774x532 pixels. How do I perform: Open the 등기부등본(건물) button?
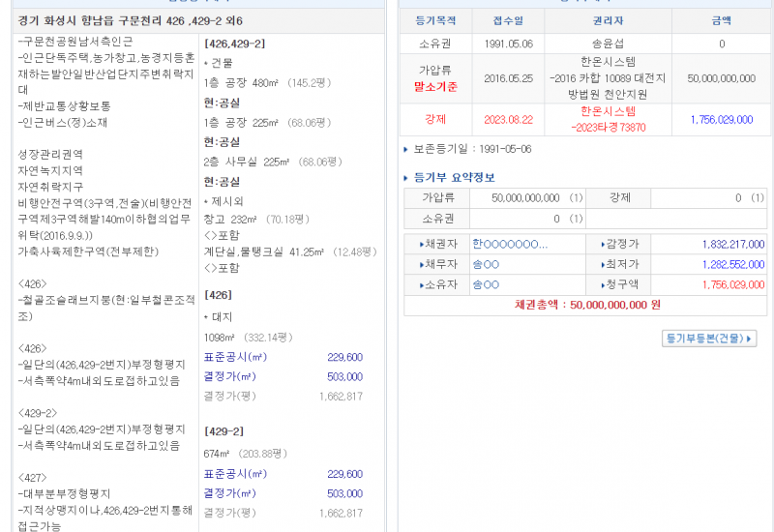tap(709, 339)
